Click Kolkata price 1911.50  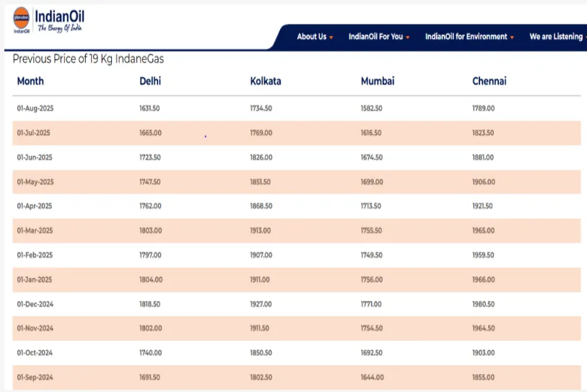click(259, 328)
